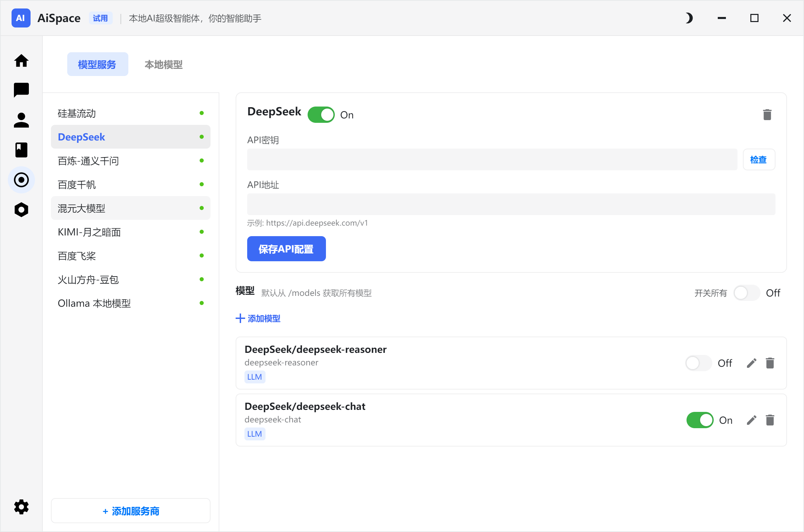Viewport: 804px width, 532px height.
Task: Click the 试用 trial badge
Action: click(x=100, y=18)
